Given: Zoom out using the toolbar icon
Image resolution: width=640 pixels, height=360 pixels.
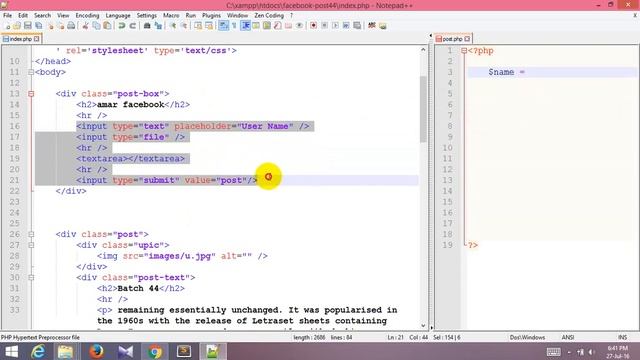Looking at the screenshot, I should [x=184, y=26].
